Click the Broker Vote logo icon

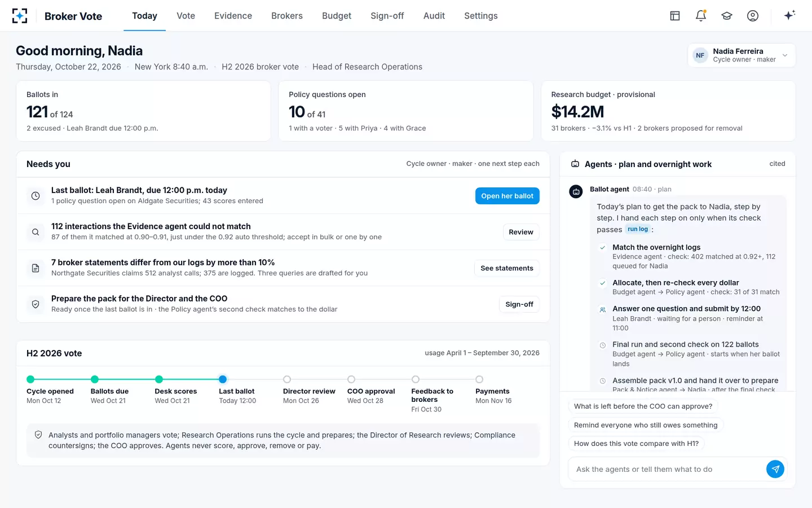tap(20, 16)
